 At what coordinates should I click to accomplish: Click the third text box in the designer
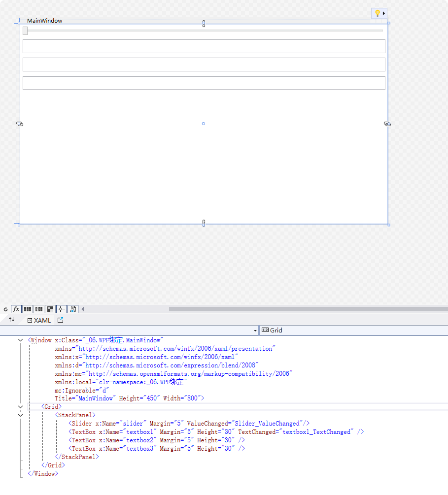(204, 83)
